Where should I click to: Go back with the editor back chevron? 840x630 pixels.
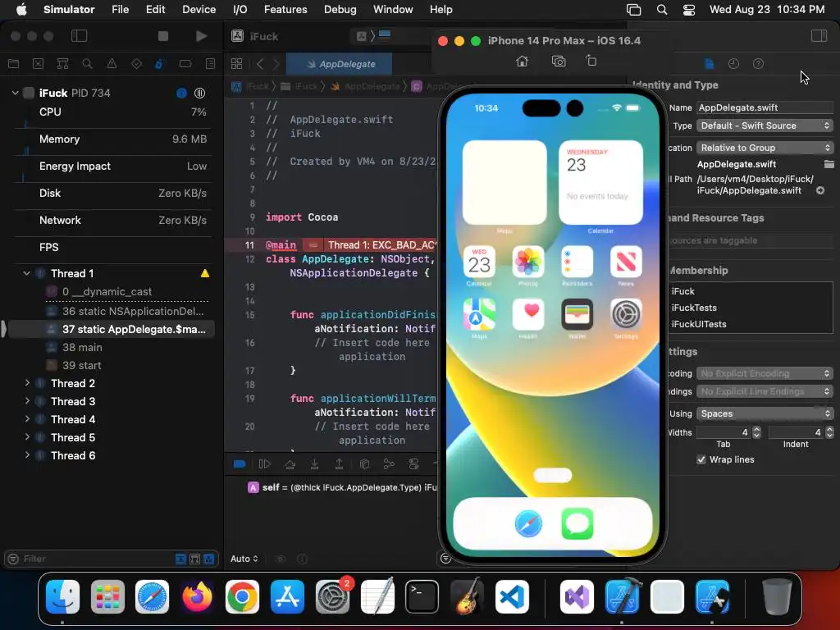coord(260,64)
